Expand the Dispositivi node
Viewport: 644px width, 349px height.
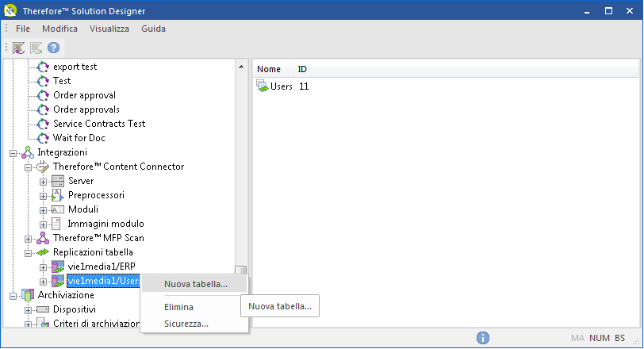click(x=28, y=310)
